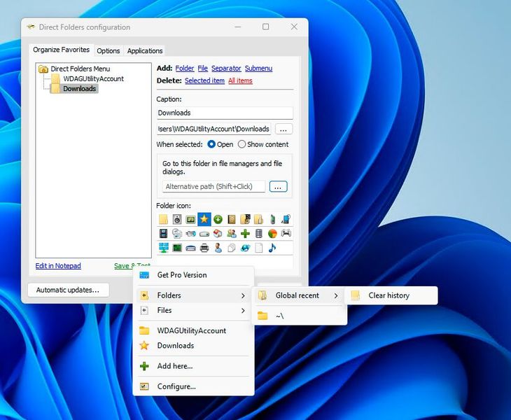
Task: Click the Edit in Notepad link
Action: 58,265
